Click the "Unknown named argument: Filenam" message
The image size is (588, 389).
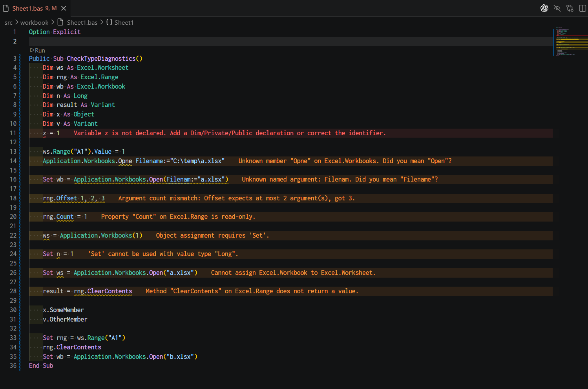click(x=340, y=180)
